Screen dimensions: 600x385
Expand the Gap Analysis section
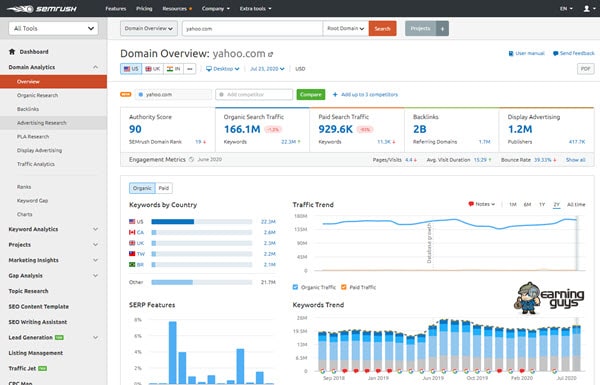click(x=95, y=276)
